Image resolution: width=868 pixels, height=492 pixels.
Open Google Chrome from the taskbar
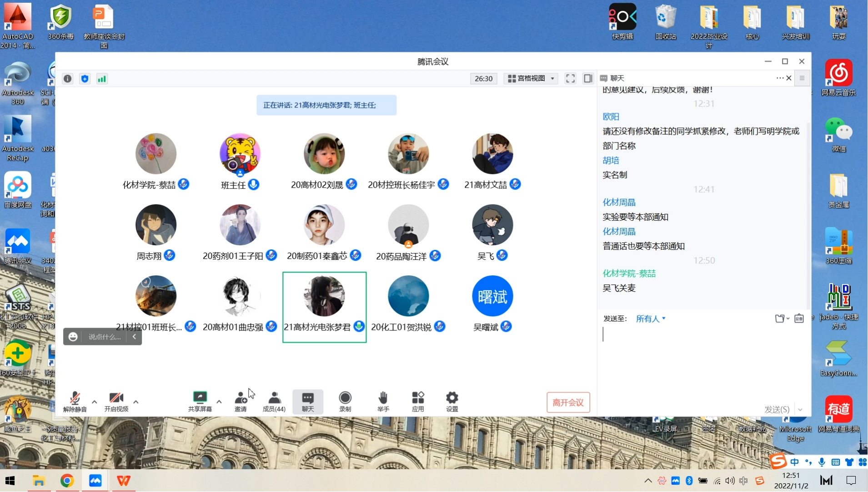[x=67, y=481]
